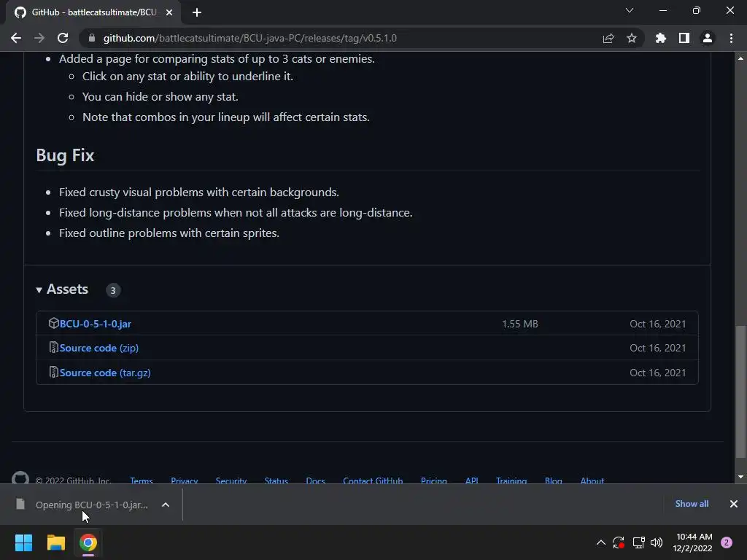
Task: Click 'Added a page for comparing stats' text
Action: coord(217,59)
